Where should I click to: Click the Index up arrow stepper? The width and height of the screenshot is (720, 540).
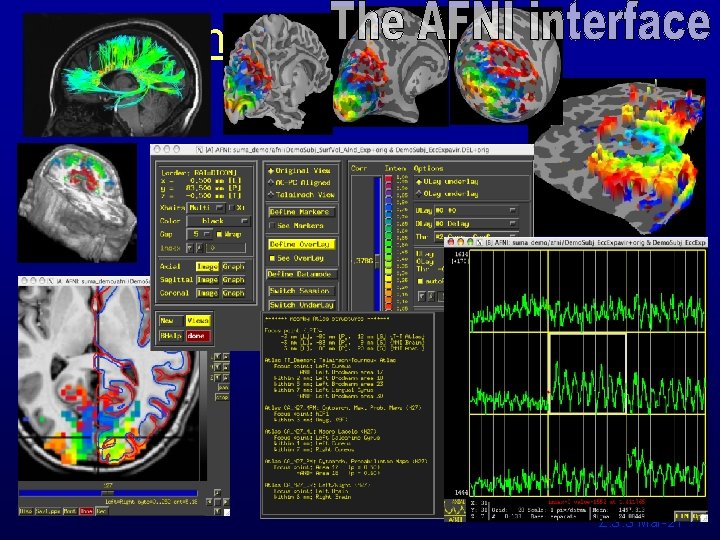pos(199,248)
